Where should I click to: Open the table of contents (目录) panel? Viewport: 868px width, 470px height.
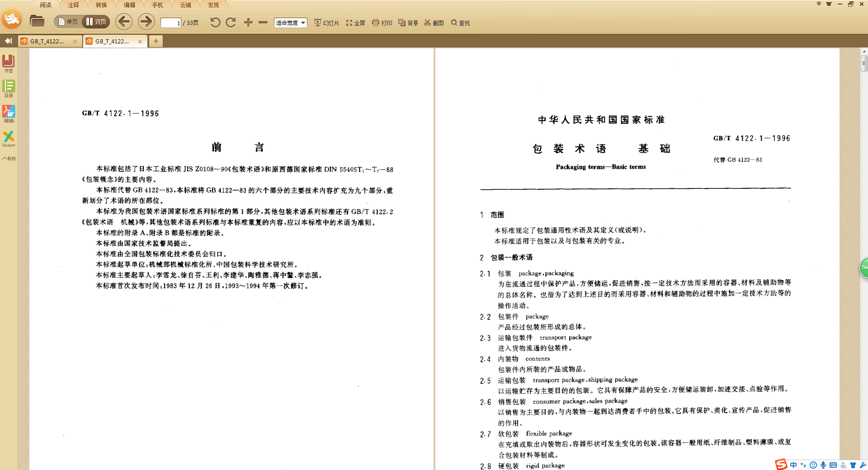pos(9,88)
